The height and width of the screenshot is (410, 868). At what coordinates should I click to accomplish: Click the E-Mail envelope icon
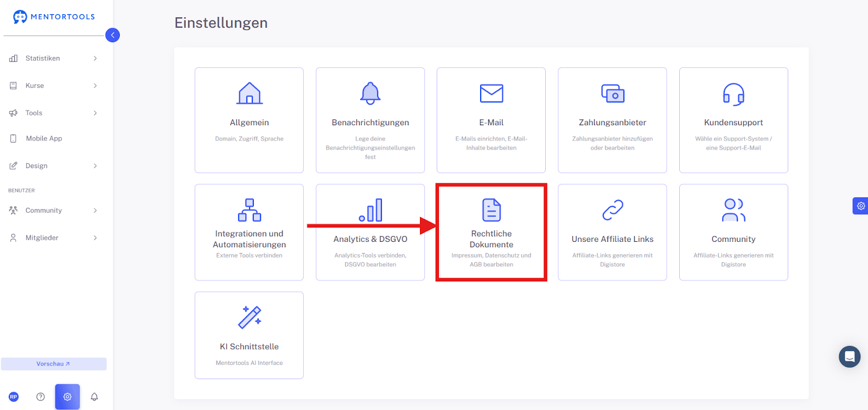(x=492, y=93)
